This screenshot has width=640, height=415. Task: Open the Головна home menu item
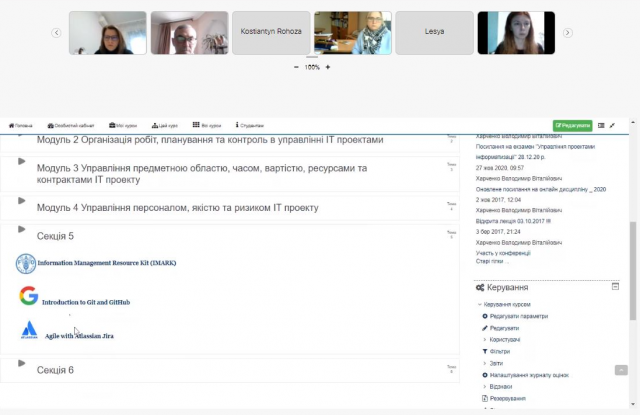20,125
